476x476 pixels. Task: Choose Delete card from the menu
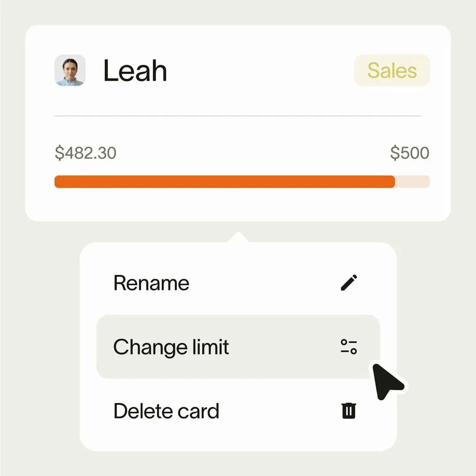pos(166,411)
